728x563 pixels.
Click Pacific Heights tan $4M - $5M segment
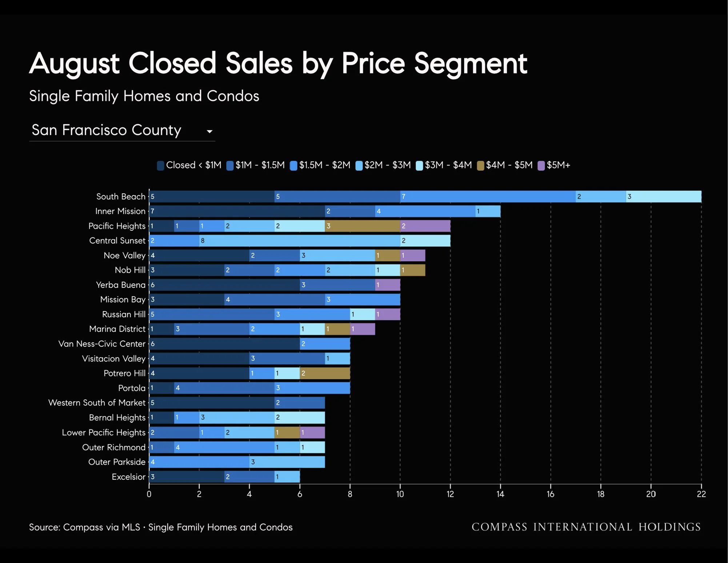point(362,226)
